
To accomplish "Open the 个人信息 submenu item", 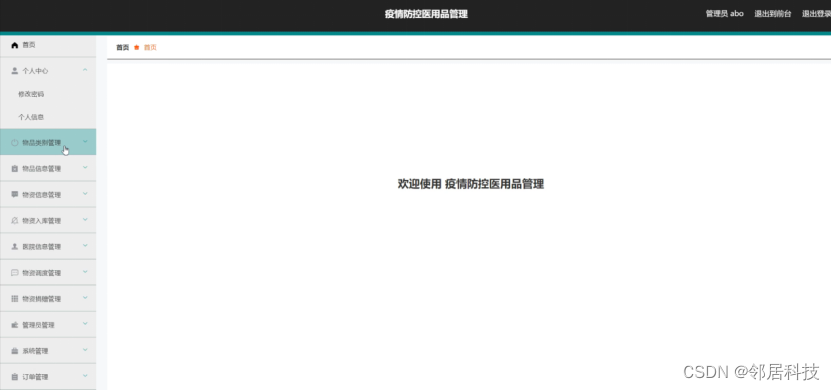I will click(x=31, y=117).
